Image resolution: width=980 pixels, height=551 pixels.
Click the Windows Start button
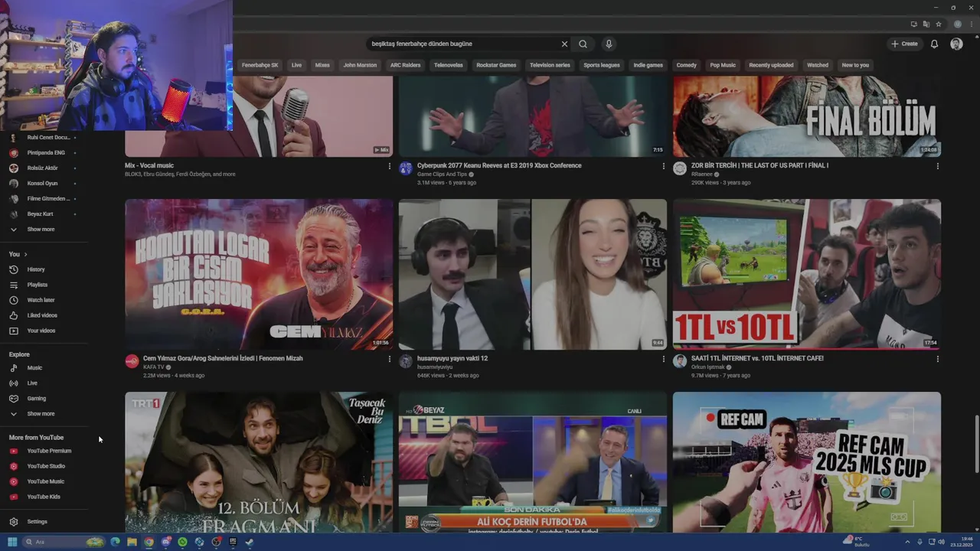pos(12,542)
